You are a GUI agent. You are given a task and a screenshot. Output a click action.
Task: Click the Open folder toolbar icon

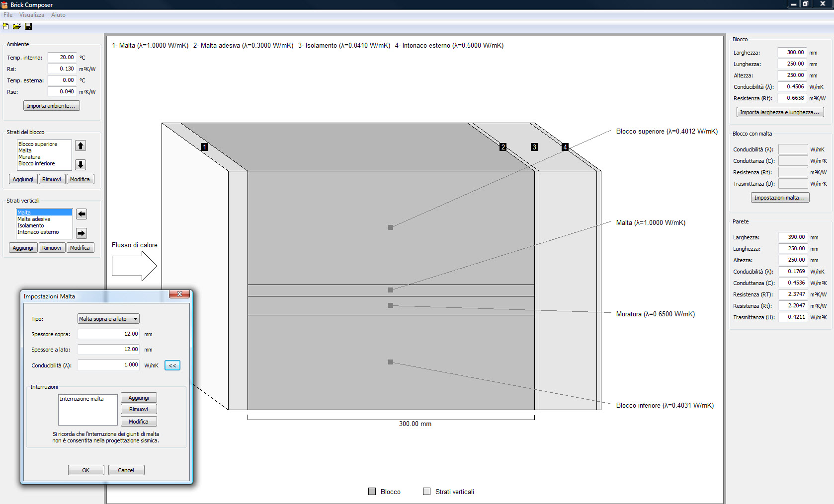pos(16,26)
